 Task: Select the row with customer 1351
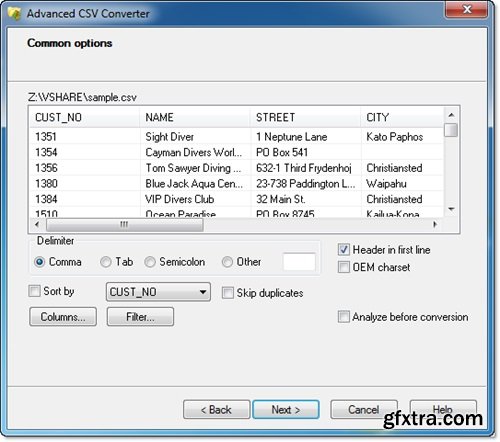click(237, 137)
